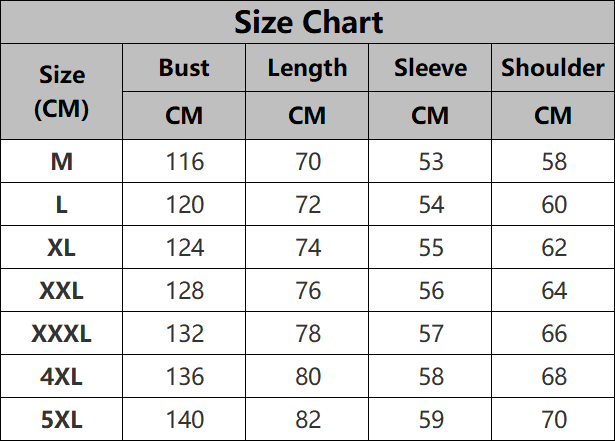Select sleeve value 56 in XXL row
The width and height of the screenshot is (615, 441).
(x=431, y=291)
